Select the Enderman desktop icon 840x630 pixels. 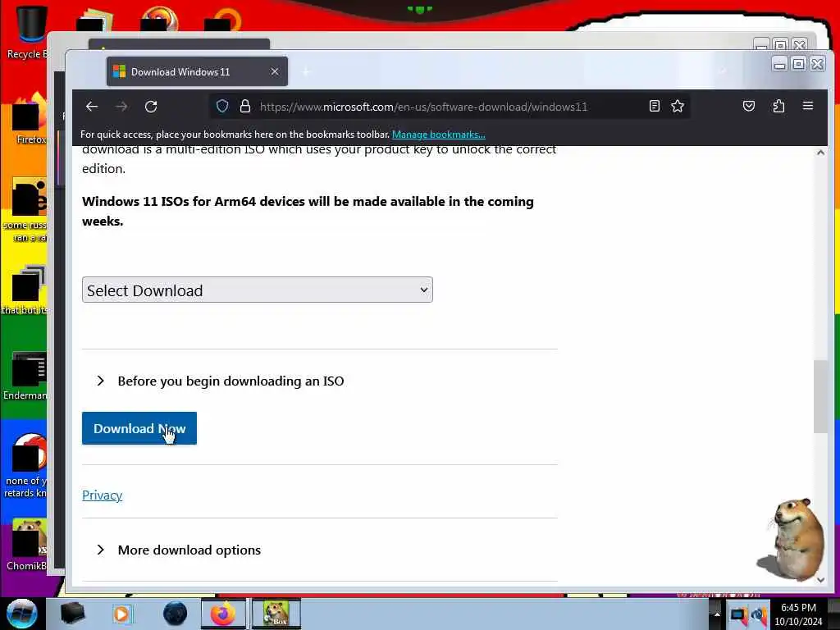tap(25, 376)
